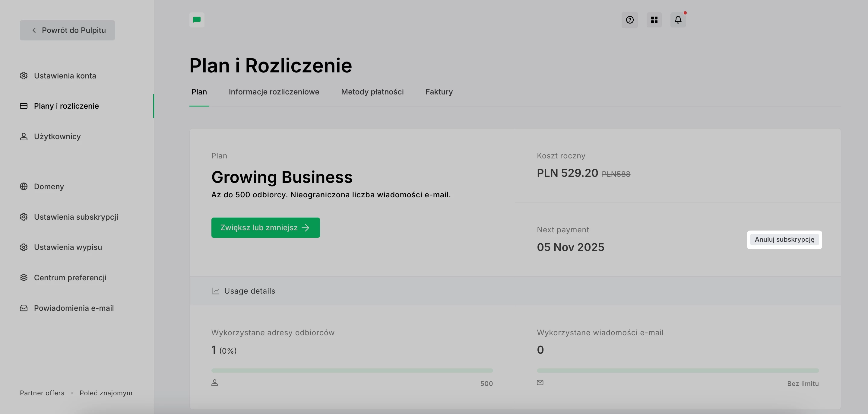Click the back chevron in Powrót do Pulpitu
This screenshot has height=414, width=868.
[34, 30]
